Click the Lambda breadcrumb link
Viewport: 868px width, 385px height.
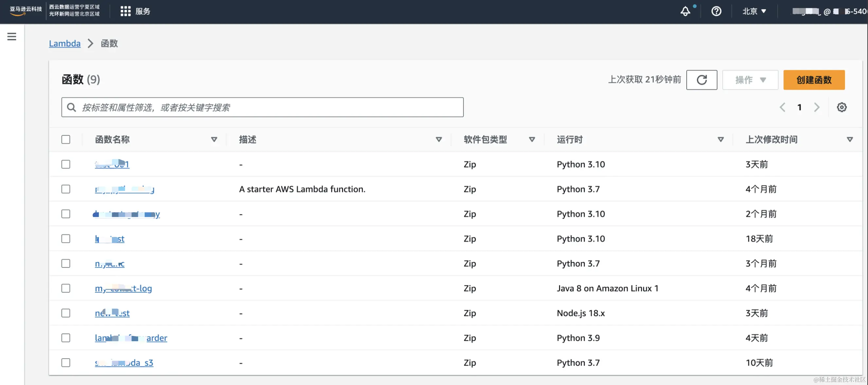(x=65, y=43)
